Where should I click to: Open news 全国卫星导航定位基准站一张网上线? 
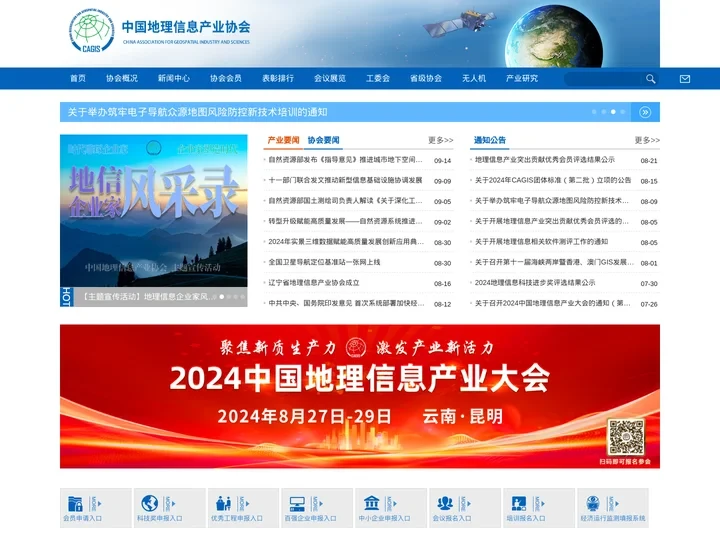coord(324,262)
